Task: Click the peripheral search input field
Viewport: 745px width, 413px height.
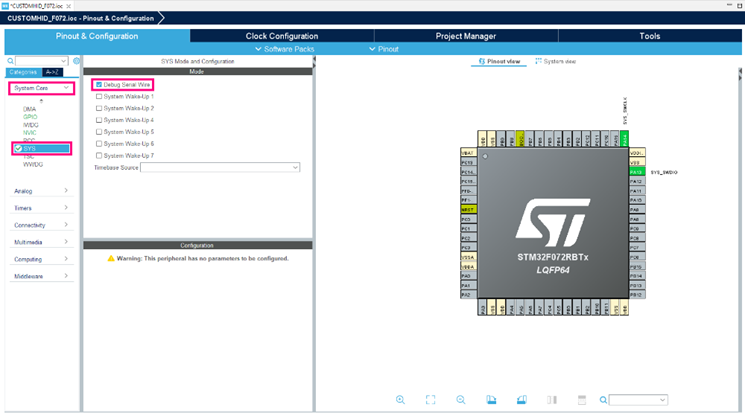Action: point(41,61)
